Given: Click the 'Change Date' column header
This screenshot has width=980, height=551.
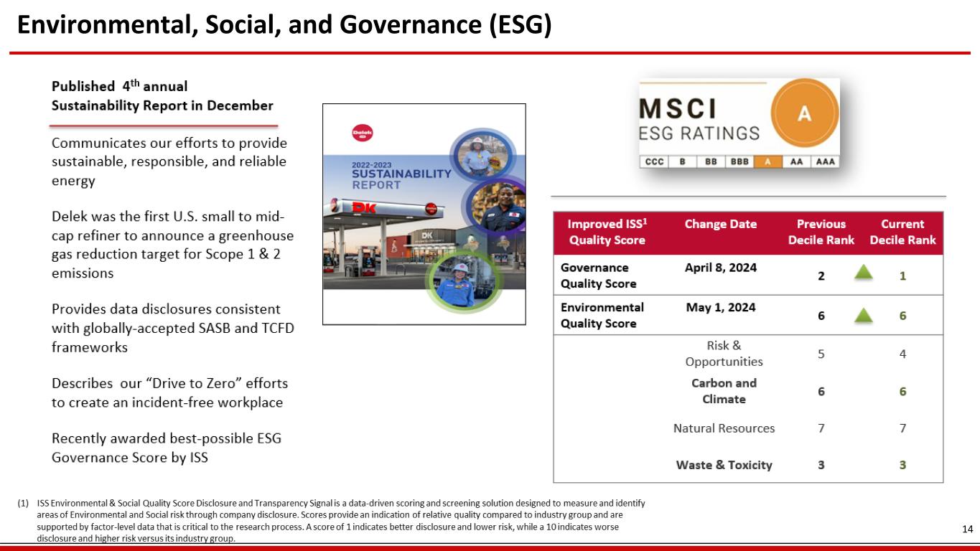Looking at the screenshot, I should (x=720, y=224).
